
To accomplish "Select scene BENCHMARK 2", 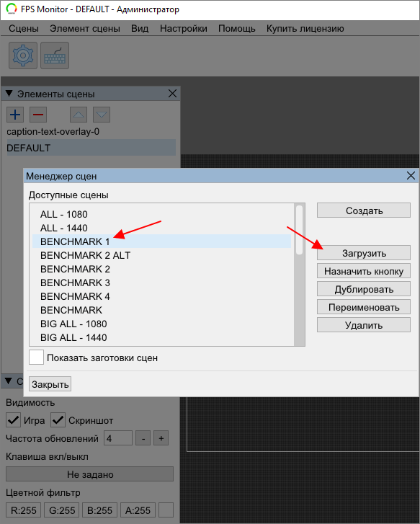I will [161, 269].
